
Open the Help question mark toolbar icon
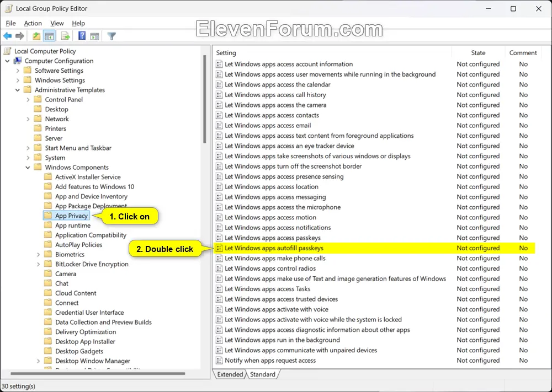(82, 36)
